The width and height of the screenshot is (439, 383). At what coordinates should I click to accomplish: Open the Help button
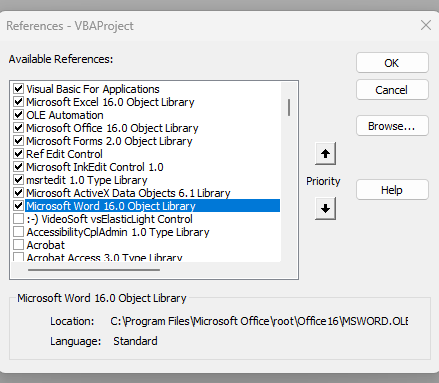392,190
